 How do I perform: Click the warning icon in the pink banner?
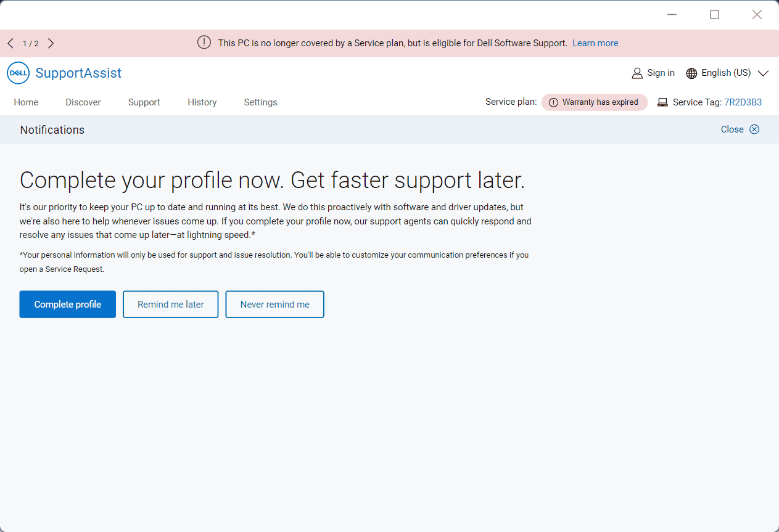pos(204,43)
